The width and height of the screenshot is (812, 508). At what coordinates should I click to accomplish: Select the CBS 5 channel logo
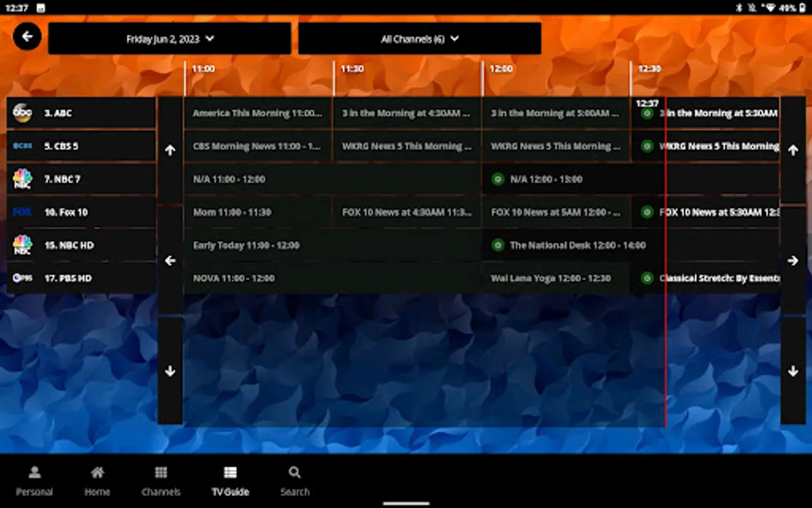23,146
